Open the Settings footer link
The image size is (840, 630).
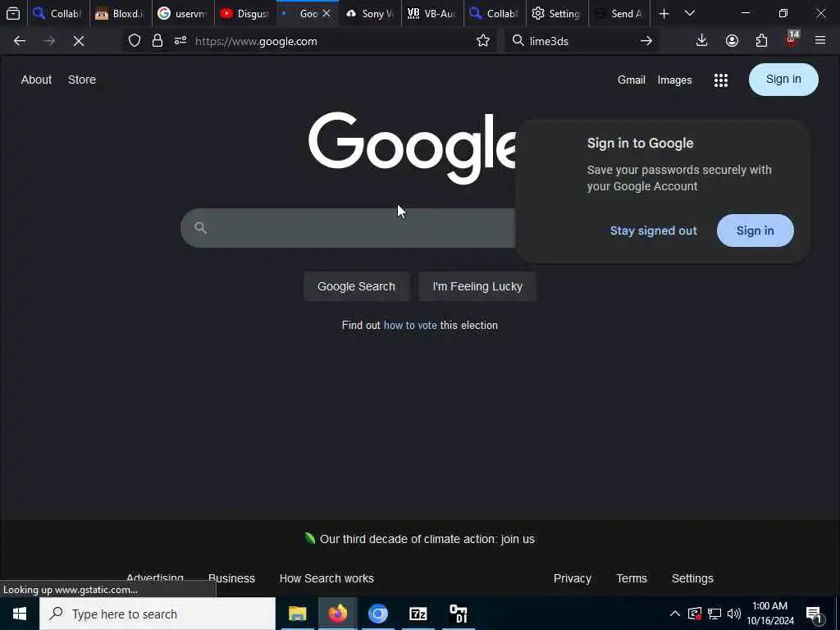(692, 578)
